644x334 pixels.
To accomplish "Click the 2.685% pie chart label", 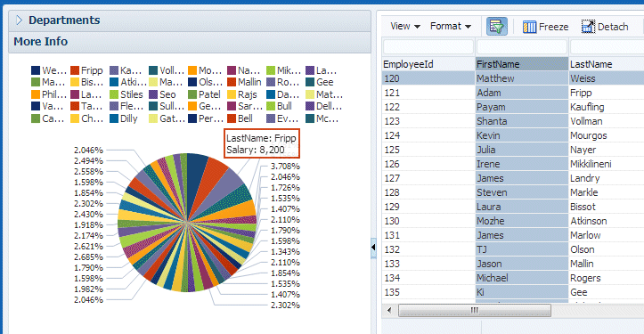I will [88, 257].
